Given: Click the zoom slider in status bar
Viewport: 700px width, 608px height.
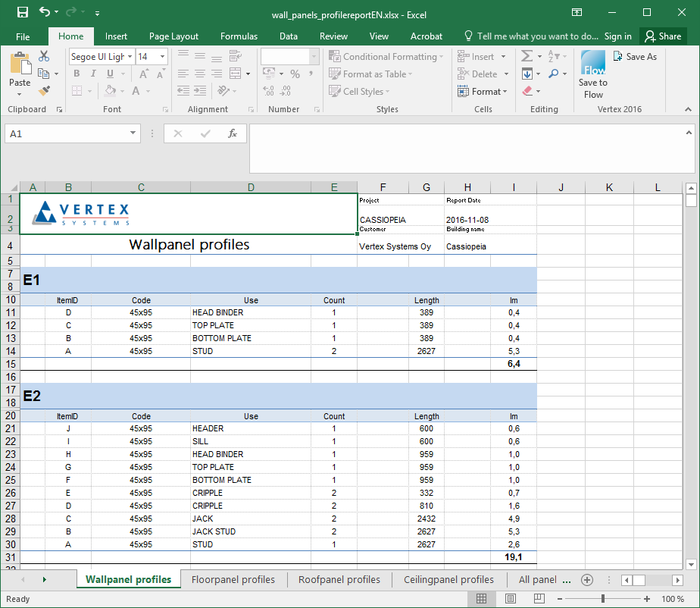Looking at the screenshot, I should point(602,599).
